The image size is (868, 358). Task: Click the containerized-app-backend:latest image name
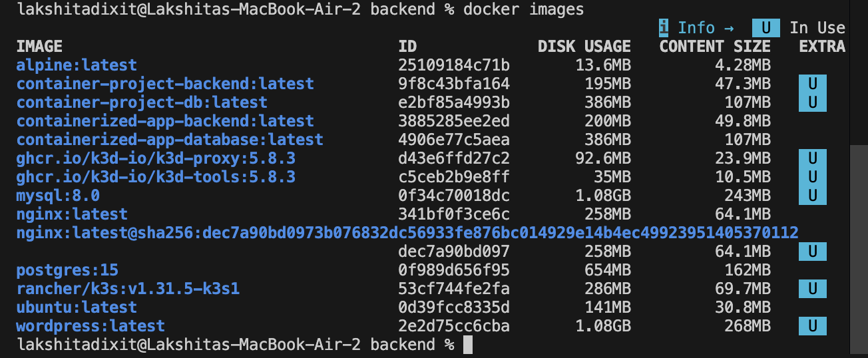(165, 121)
